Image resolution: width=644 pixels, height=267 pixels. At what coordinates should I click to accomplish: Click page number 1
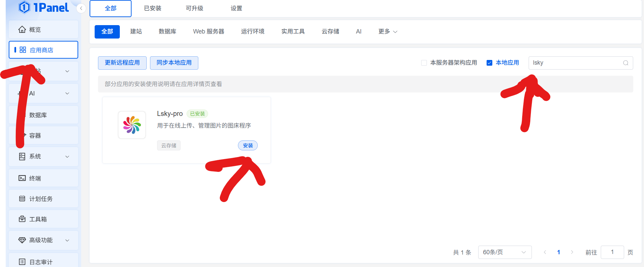pyautogui.click(x=558, y=252)
